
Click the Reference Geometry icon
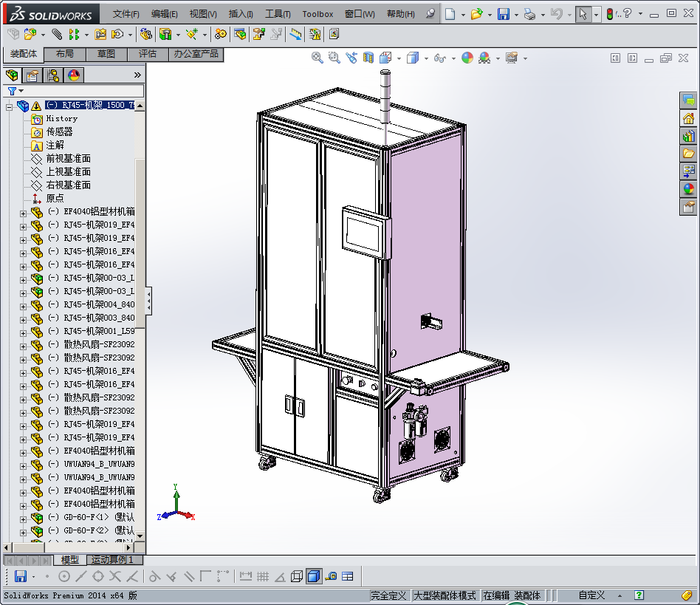point(192,34)
